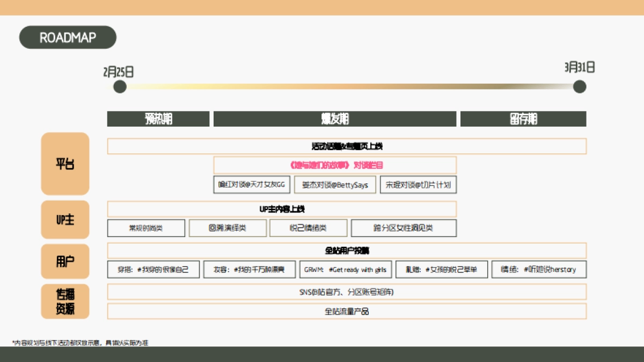Select the GRWM: #Get ready with girls box
644x362 pixels.
346,269
